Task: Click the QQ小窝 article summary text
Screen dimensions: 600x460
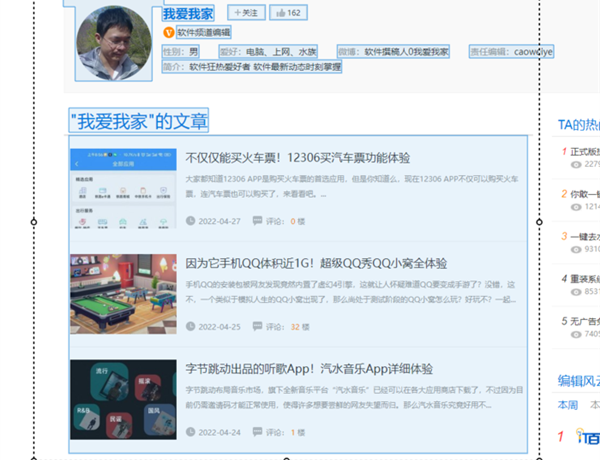Action: pos(351,292)
